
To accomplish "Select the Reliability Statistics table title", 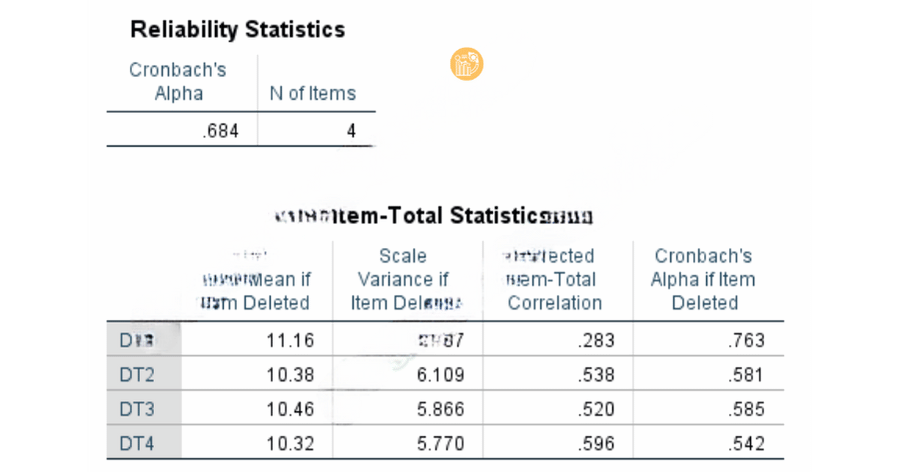I will pyautogui.click(x=237, y=29).
